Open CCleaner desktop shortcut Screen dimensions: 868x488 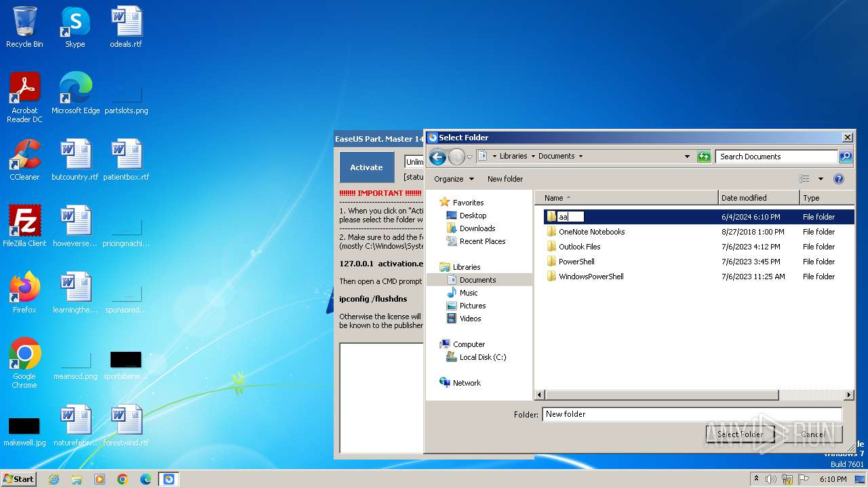(x=24, y=160)
